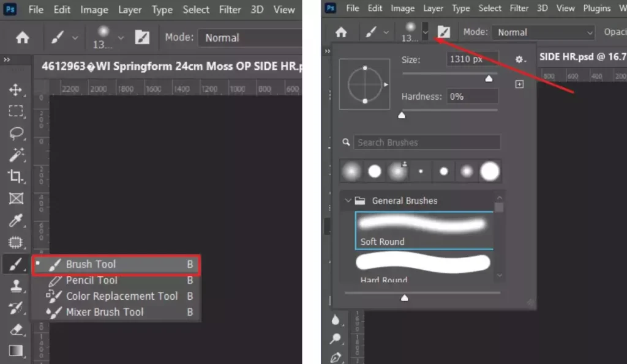Click the plus button to create new preset
Screen dimensions: 627x364
point(520,84)
